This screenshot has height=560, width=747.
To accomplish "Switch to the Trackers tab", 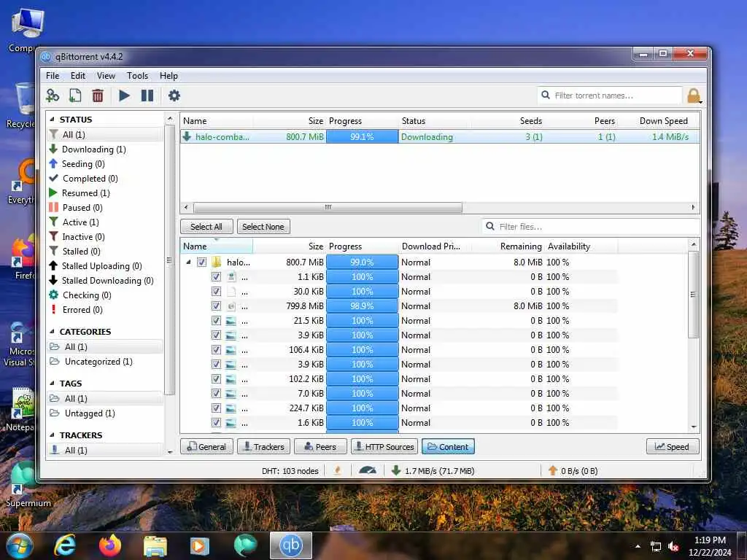I will click(263, 447).
